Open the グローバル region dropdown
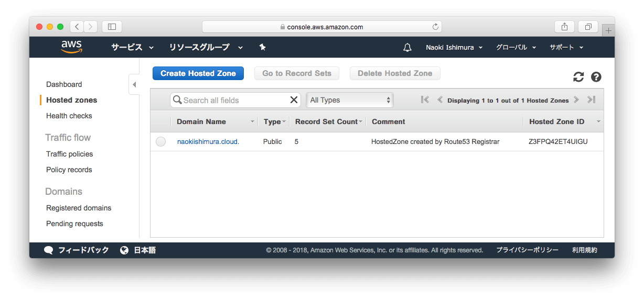The image size is (644, 300). (x=516, y=47)
